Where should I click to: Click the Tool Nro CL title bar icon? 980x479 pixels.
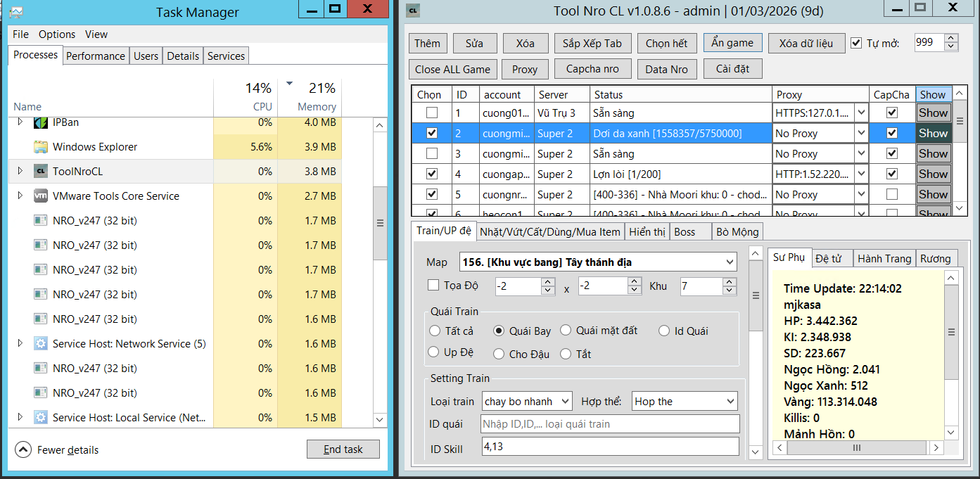pos(414,11)
